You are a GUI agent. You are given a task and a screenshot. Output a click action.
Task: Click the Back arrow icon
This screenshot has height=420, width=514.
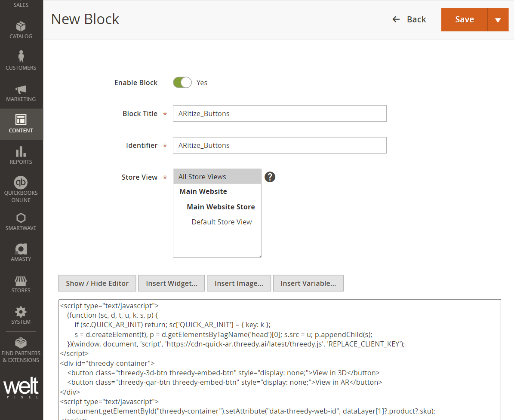[396, 19]
